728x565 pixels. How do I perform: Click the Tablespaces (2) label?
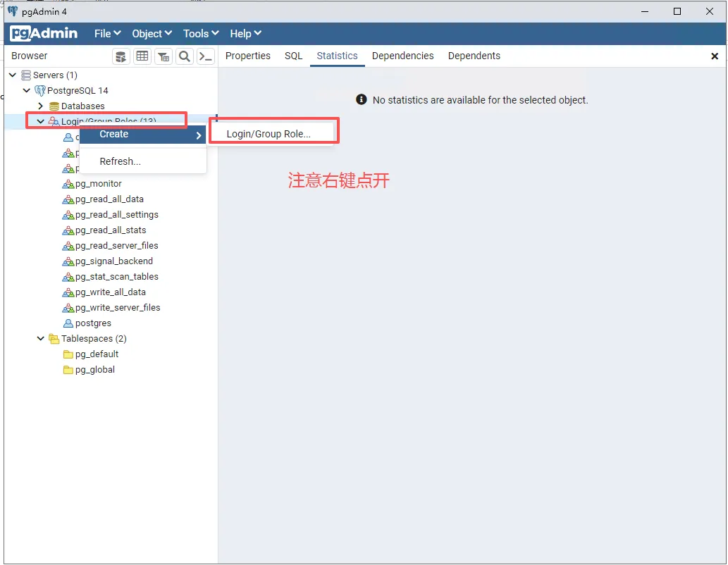point(94,339)
